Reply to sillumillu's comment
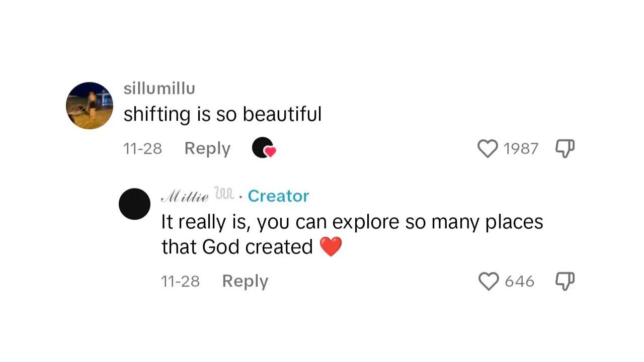The height and width of the screenshot is (362, 644). coord(207,148)
